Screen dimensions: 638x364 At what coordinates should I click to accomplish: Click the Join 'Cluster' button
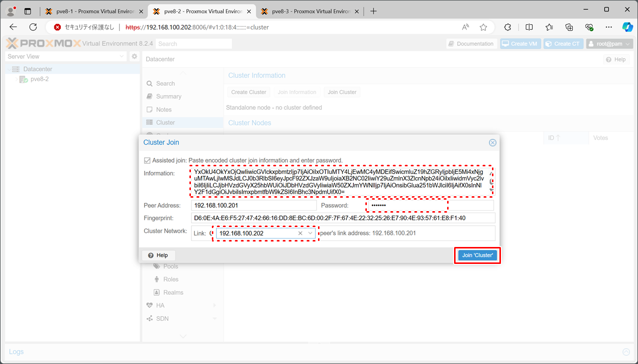(x=477, y=255)
